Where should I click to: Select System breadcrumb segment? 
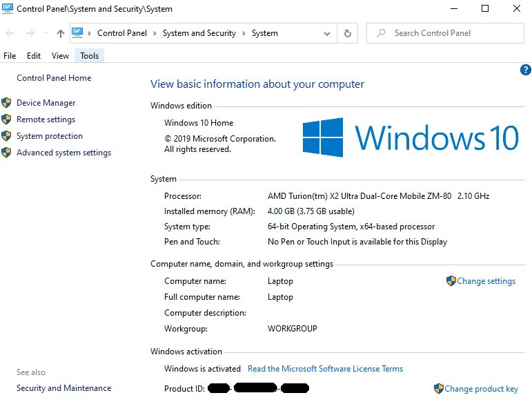coord(265,33)
